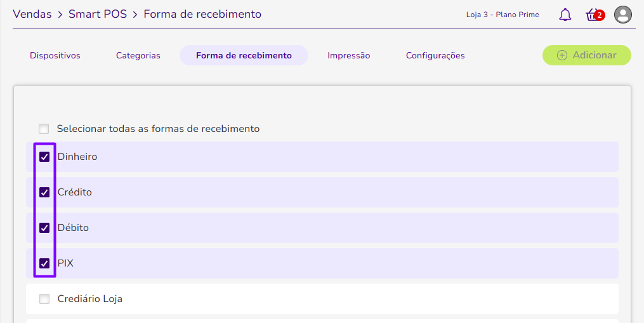Uncheck the PIX checkbox
Viewport: 644px width, 323px height.
(x=44, y=263)
